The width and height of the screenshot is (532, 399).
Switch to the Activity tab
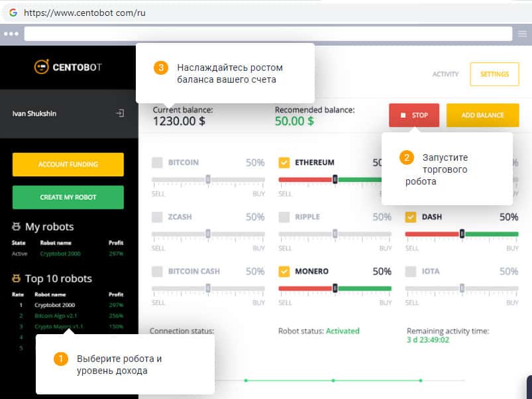(x=445, y=74)
